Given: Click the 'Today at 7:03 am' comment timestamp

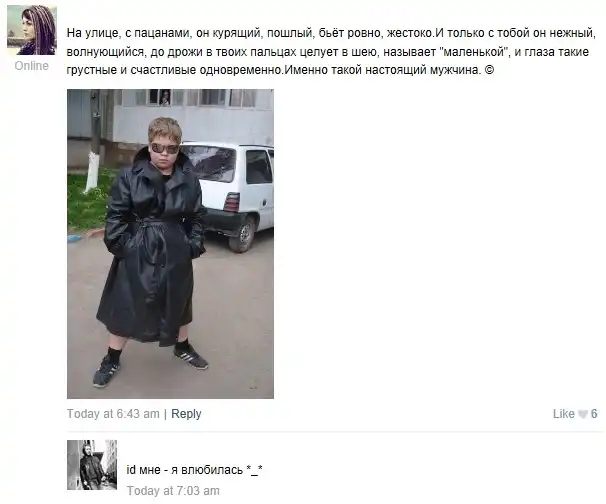Looking at the screenshot, I should (173, 491).
